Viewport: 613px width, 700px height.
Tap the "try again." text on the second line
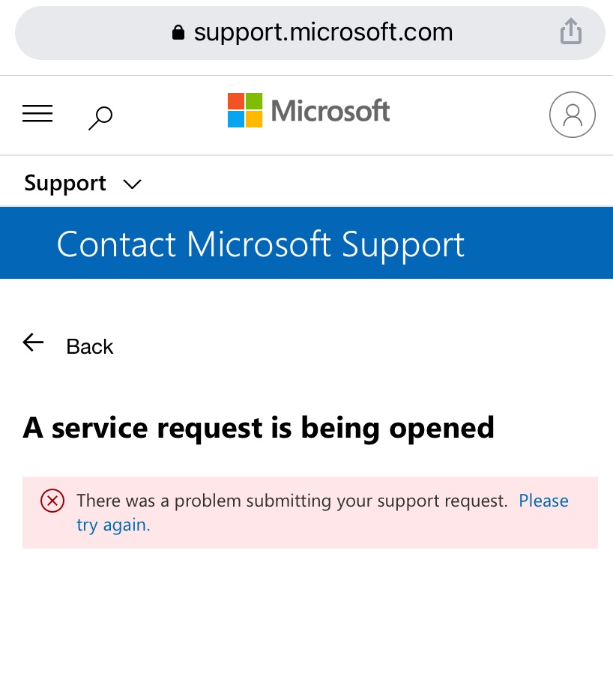point(113,525)
